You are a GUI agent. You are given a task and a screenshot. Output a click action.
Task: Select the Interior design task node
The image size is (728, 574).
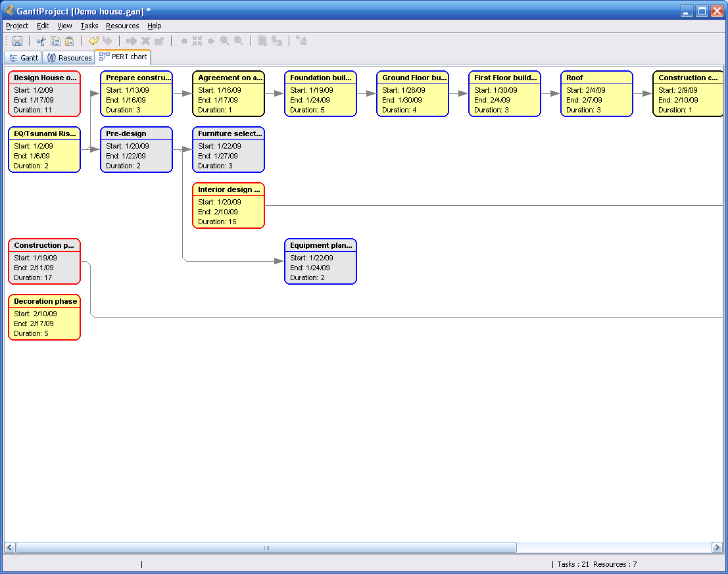228,206
